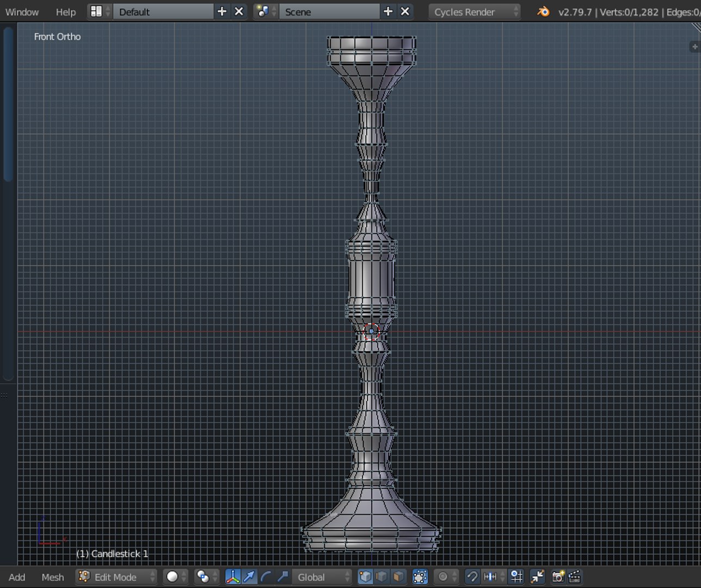Open the screen layout browser icon
701x588 pixels.
(x=100, y=11)
